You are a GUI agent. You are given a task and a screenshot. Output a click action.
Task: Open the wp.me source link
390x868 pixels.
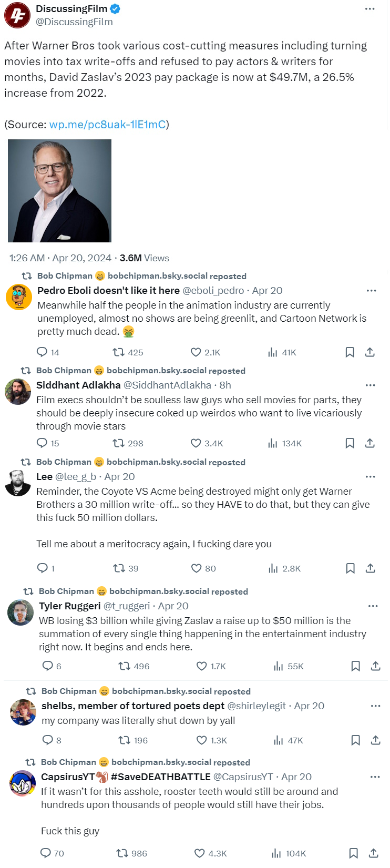[107, 125]
